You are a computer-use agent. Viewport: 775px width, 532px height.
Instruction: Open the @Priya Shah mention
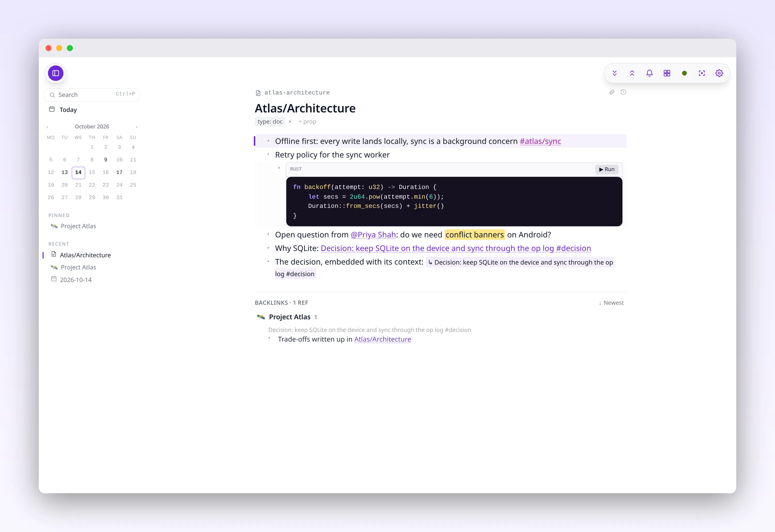click(x=373, y=235)
